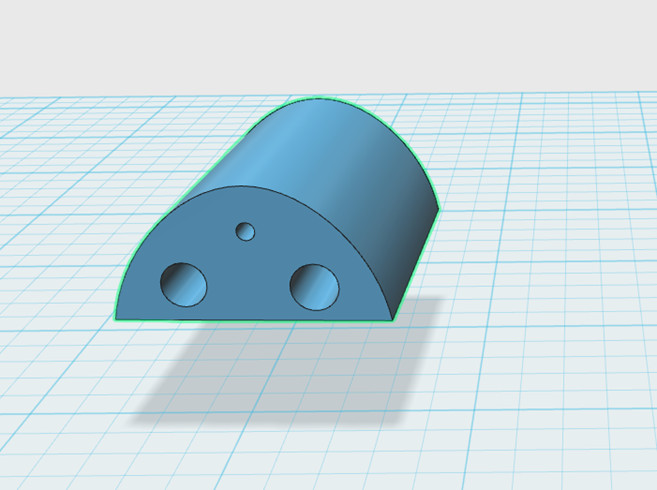This screenshot has height=490, width=657.
Task: Select the large right hole on the front face
Action: tap(314, 286)
